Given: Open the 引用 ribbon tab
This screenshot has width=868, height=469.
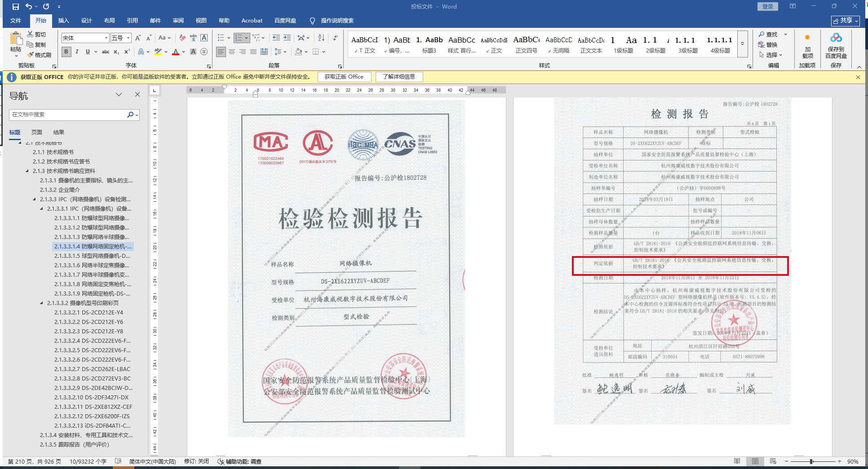Looking at the screenshot, I should pyautogui.click(x=133, y=21).
